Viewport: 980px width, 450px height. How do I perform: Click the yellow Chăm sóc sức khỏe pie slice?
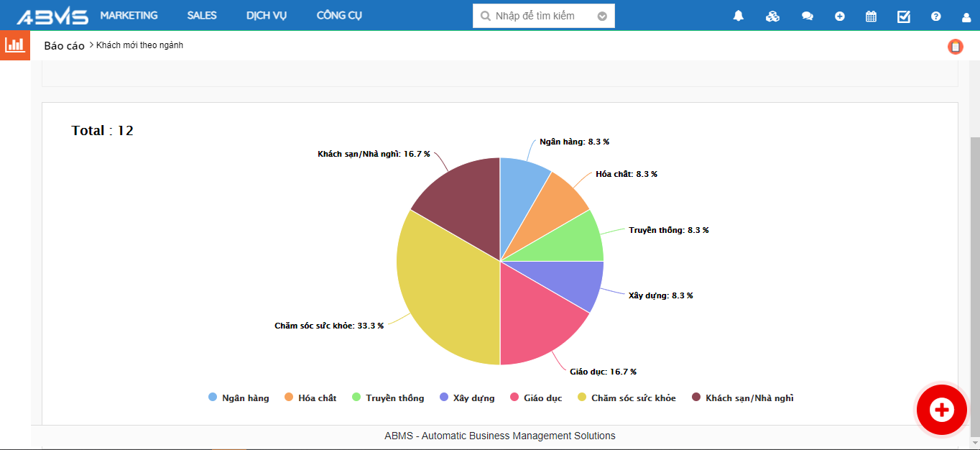click(x=445, y=288)
